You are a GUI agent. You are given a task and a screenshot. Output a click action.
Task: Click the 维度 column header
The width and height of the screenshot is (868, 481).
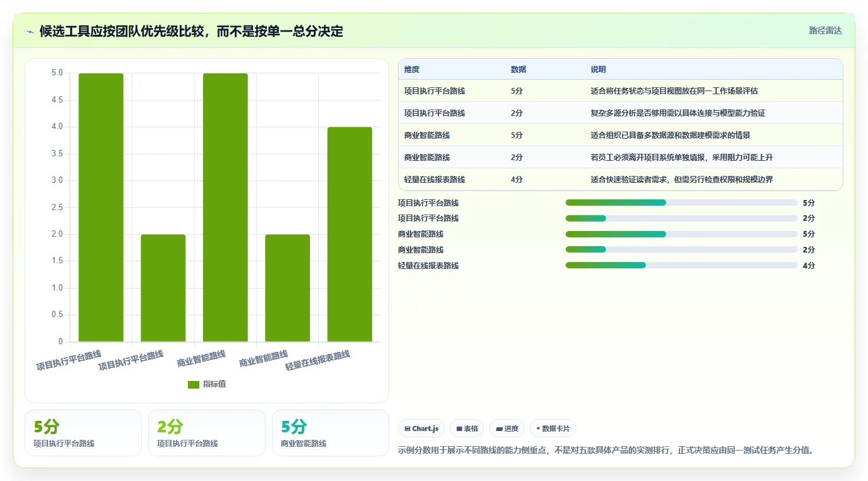point(412,70)
